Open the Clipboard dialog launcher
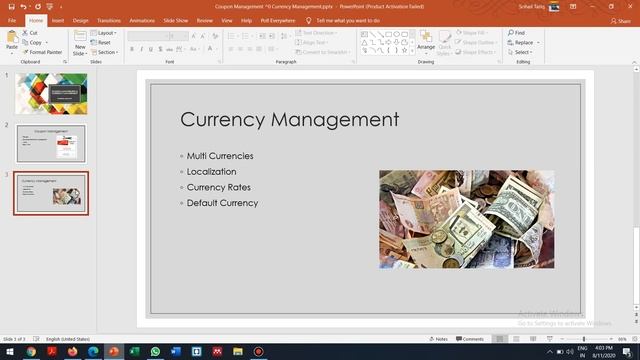640x360 pixels. (65, 62)
